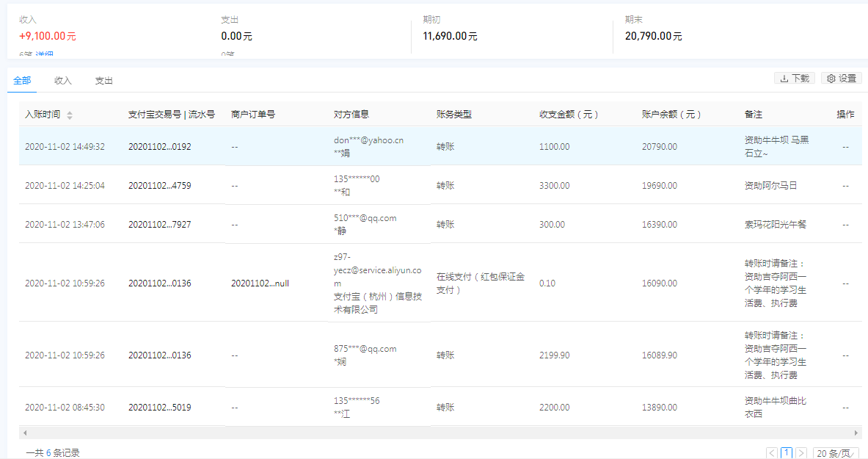This screenshot has width=868, height=459.
Task: Click right arrow of horizontal scrollbar
Action: tap(856, 433)
